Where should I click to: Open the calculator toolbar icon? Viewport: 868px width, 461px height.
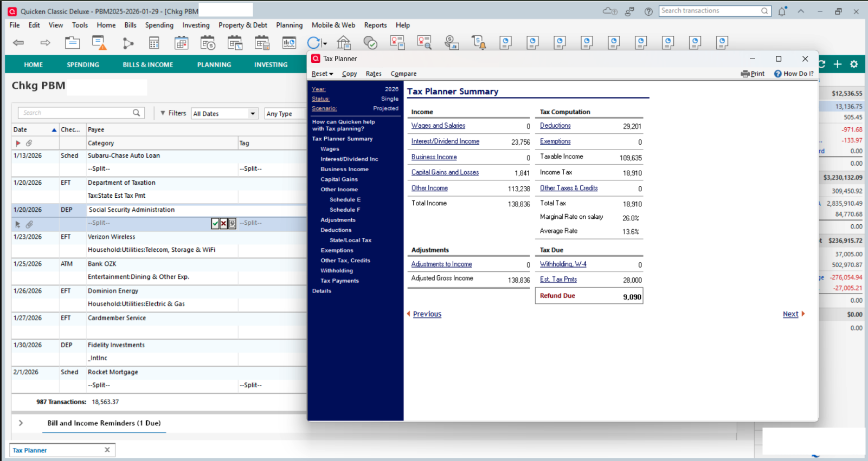pos(154,43)
